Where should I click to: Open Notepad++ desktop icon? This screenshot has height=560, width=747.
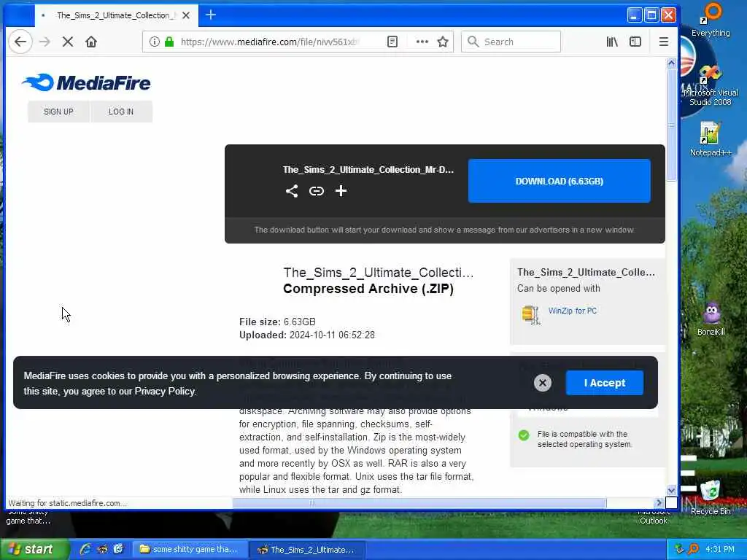(710, 139)
